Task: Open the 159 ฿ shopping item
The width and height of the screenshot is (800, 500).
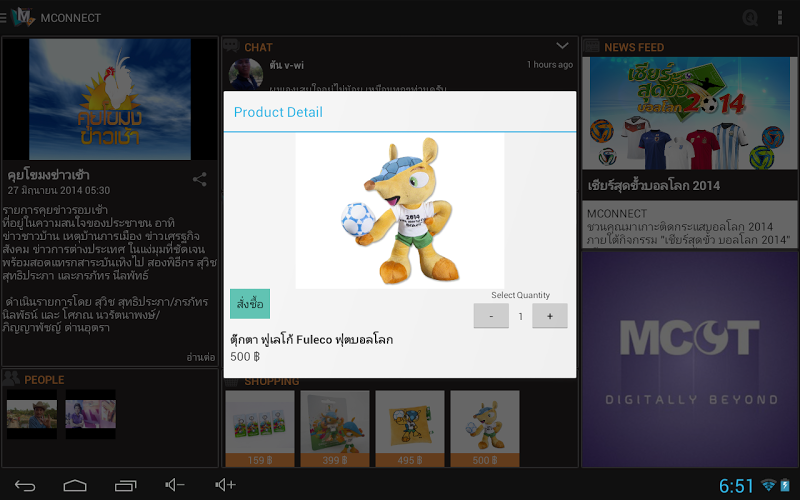Action: [x=260, y=428]
